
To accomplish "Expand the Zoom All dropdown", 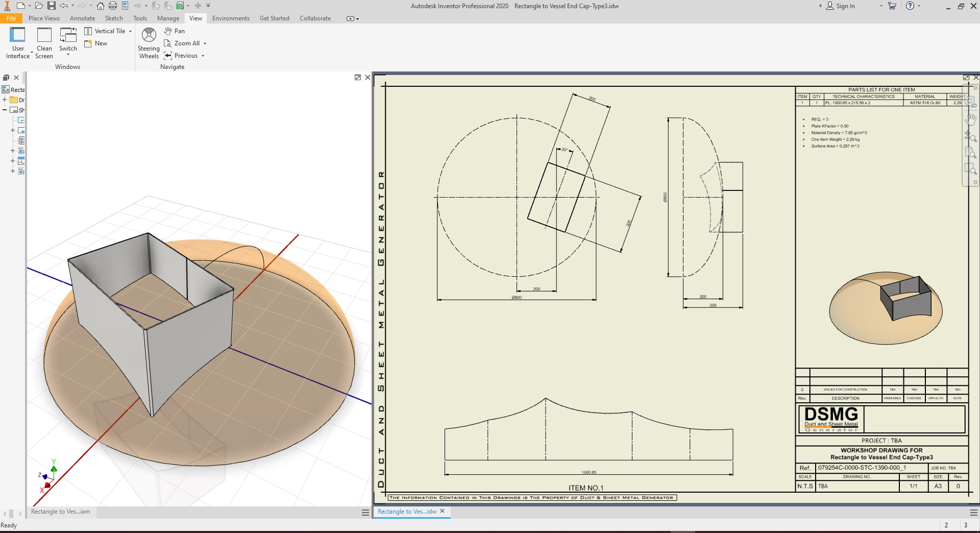I will click(x=205, y=44).
